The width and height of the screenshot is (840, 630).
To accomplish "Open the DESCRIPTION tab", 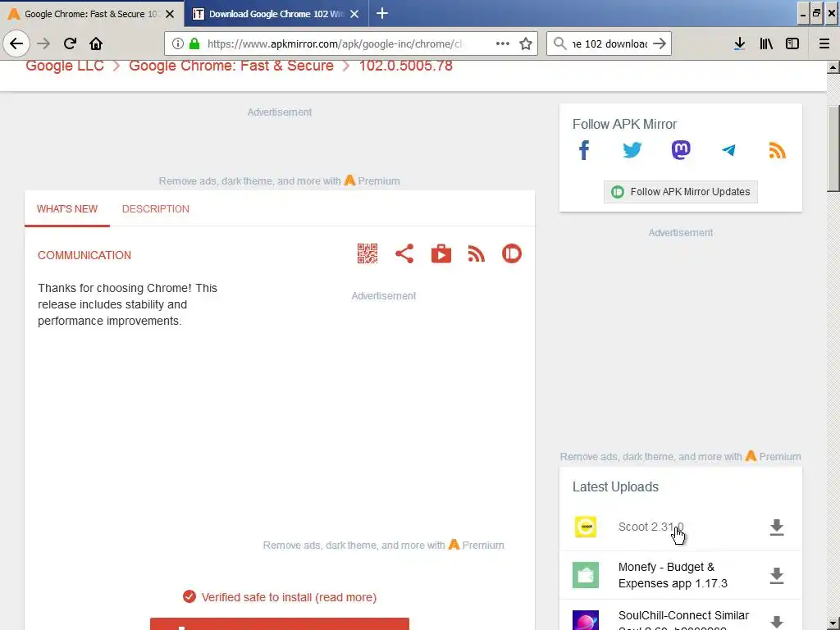I will 155,209.
